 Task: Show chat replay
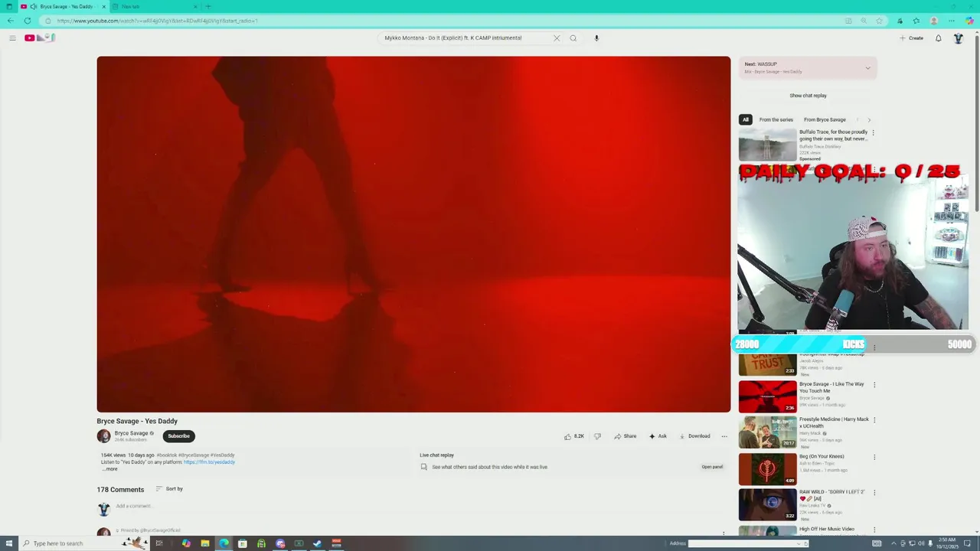(808, 96)
